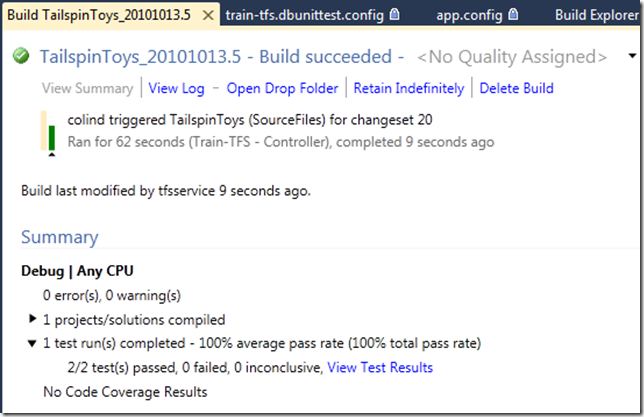644x417 pixels.
Task: Click the colind triggered TailspinToys line
Action: (x=250, y=120)
